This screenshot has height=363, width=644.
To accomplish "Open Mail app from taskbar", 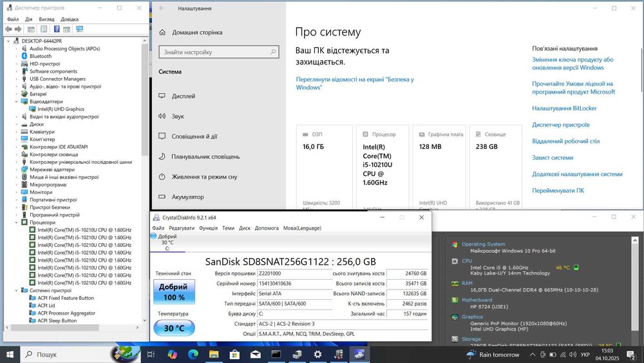I will [x=256, y=355].
